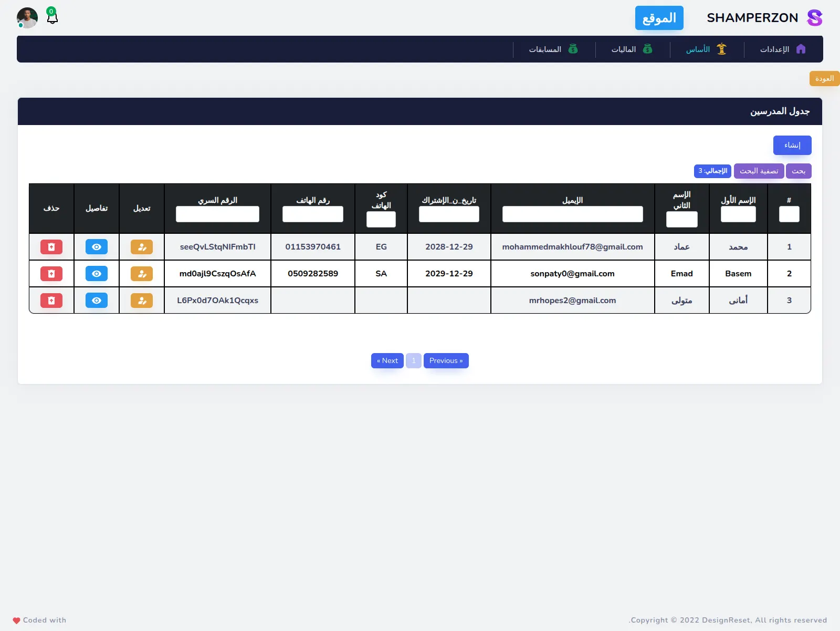Show details for Basem Emad
Viewport: 840px width, 631px height.
(97, 274)
